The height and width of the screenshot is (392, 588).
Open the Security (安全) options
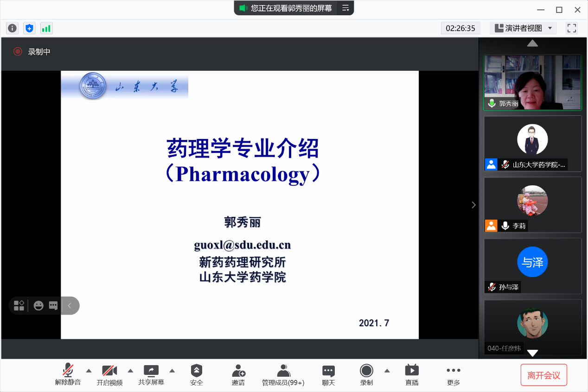click(x=197, y=375)
